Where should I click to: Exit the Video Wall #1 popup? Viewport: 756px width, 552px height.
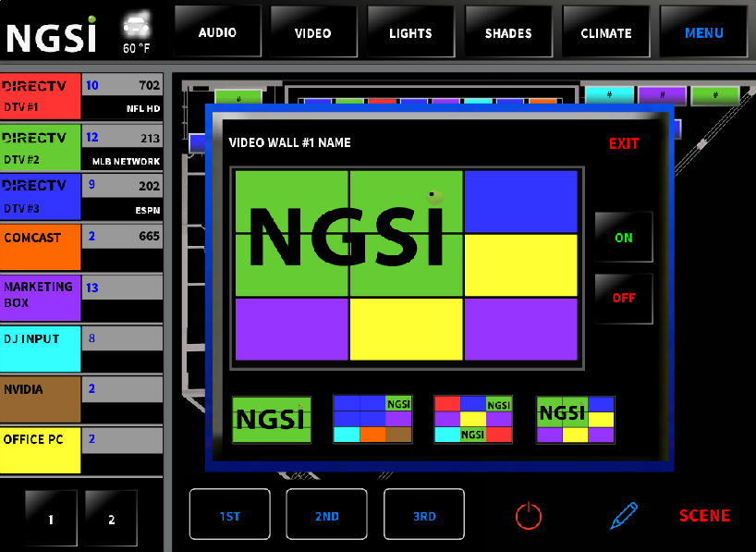[624, 143]
